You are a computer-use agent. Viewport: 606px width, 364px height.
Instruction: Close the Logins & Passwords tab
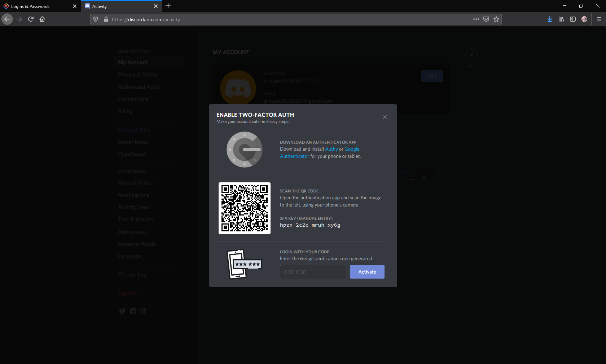[x=75, y=6]
